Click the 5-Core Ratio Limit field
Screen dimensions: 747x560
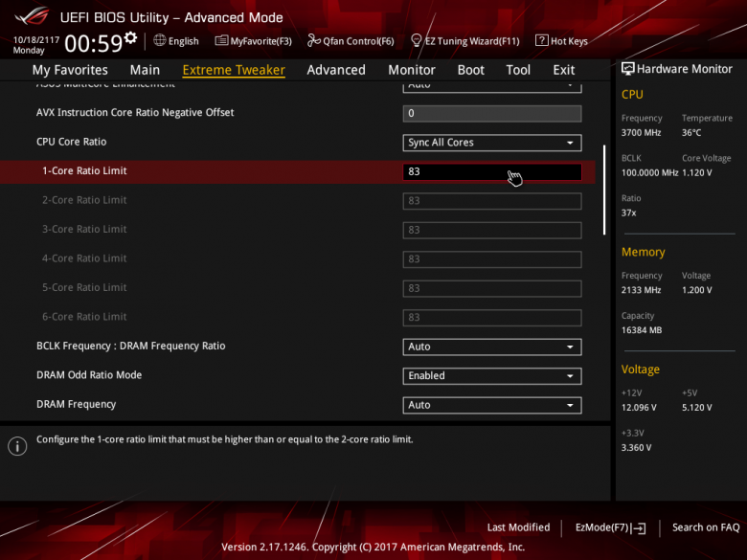tap(492, 288)
